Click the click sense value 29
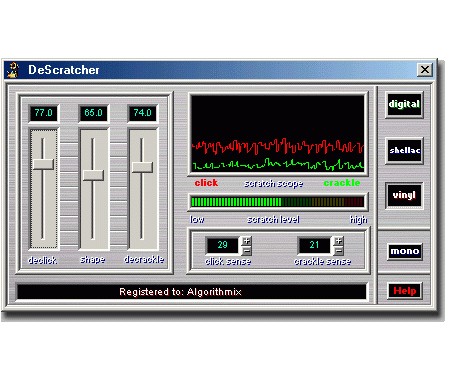450x380 pixels. [223, 245]
